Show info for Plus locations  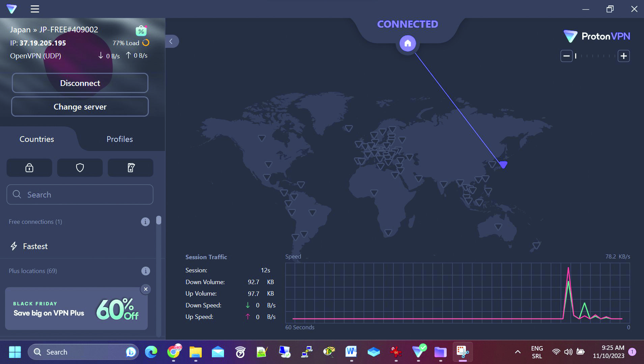pos(145,271)
